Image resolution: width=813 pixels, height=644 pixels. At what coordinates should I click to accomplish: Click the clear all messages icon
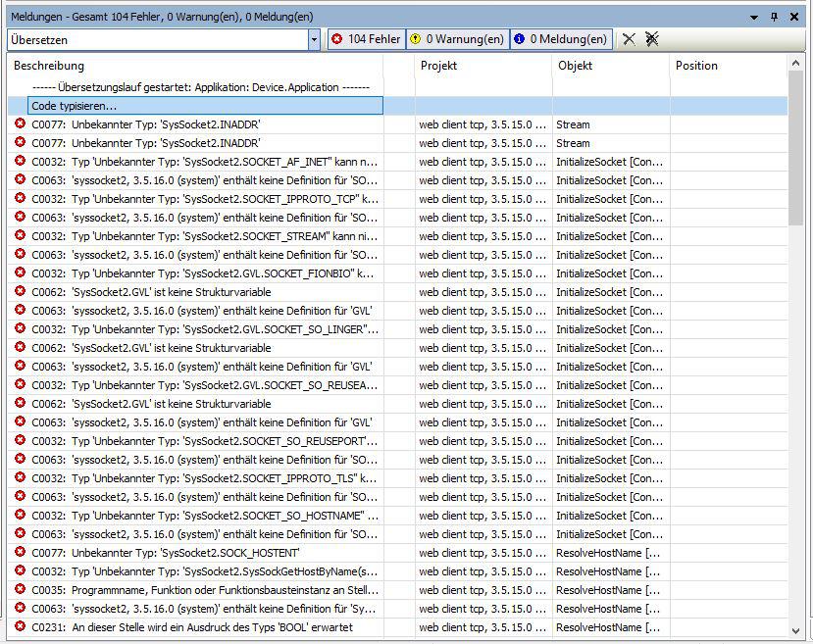pyautogui.click(x=652, y=39)
